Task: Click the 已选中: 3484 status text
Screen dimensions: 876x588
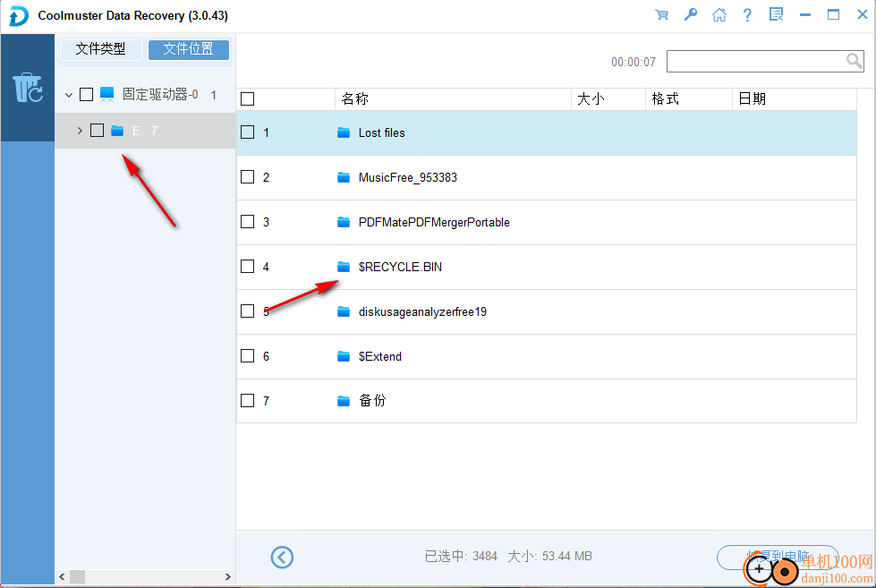Action: (x=461, y=556)
